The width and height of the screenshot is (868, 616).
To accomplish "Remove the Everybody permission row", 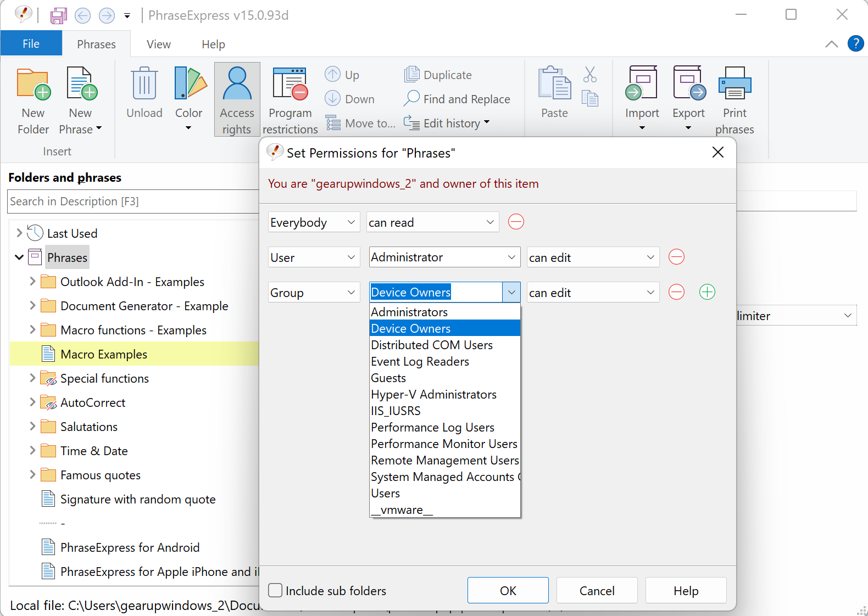I will coord(516,222).
